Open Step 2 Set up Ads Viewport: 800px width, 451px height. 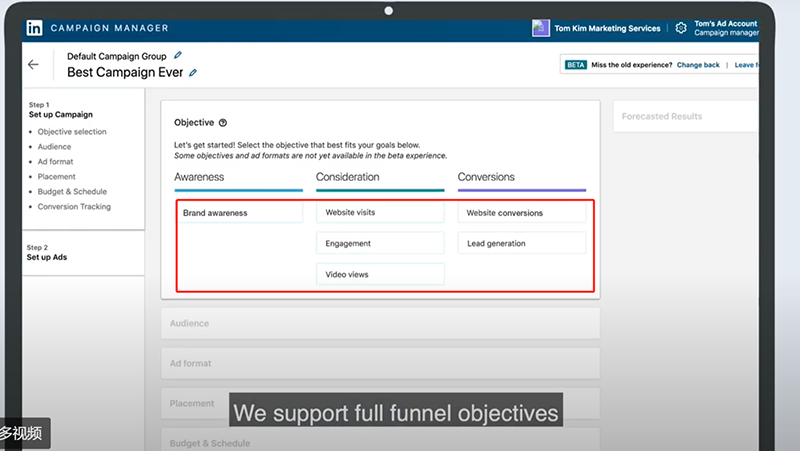coord(46,253)
